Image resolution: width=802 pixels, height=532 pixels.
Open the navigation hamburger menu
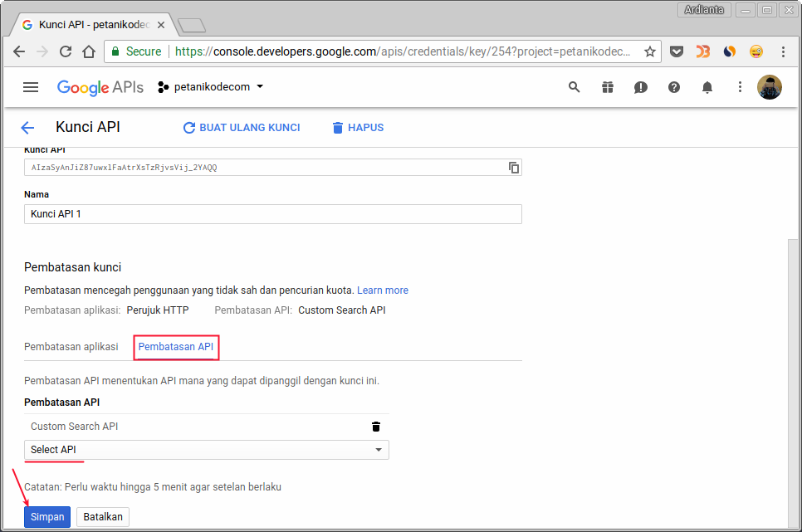click(31, 86)
